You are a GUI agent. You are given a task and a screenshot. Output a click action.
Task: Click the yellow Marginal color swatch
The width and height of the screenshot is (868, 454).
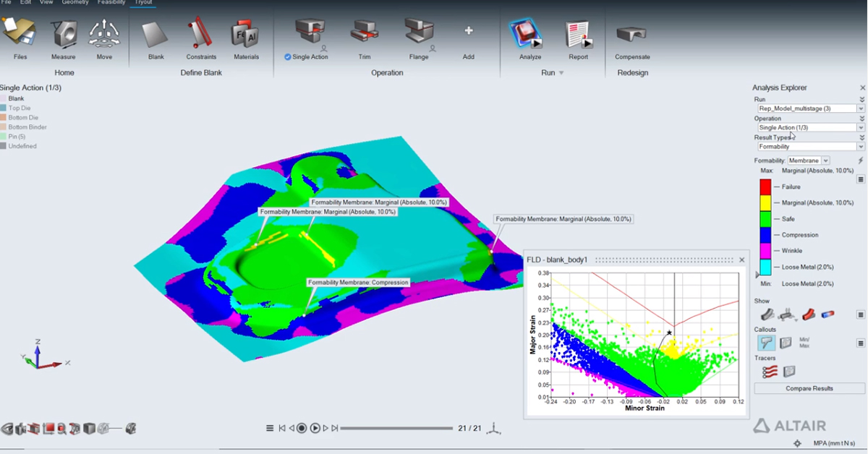tap(765, 202)
